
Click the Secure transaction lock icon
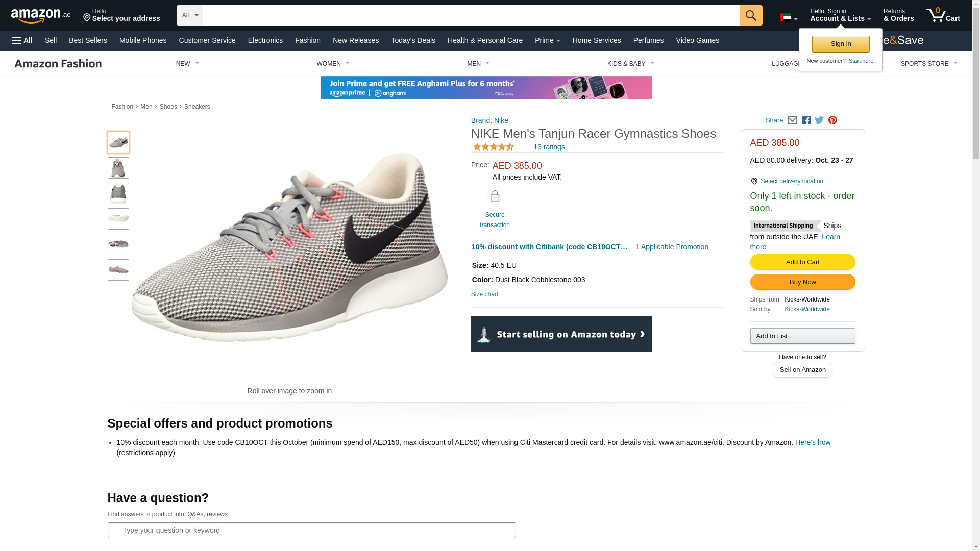pos(495,197)
